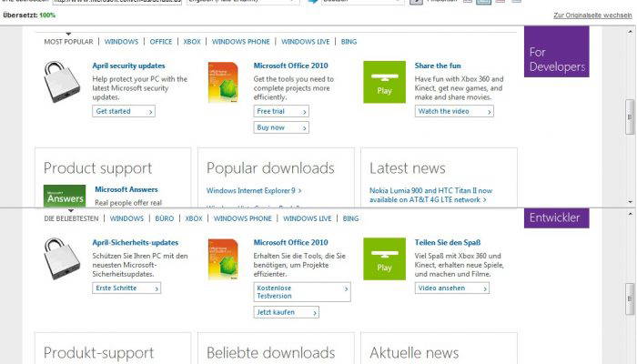The height and width of the screenshot is (364, 637).
Task: Select the OFFICE tab in the English pane
Action: (161, 42)
